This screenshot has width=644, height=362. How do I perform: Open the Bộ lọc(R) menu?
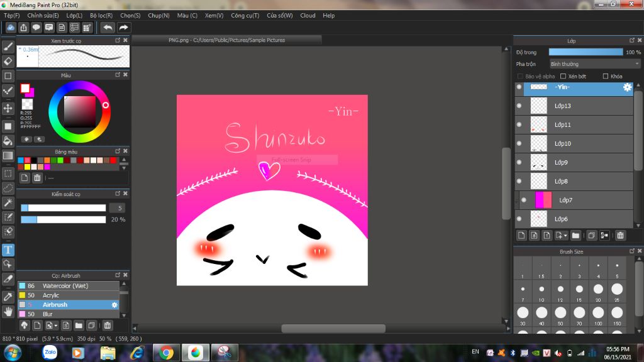click(101, 16)
